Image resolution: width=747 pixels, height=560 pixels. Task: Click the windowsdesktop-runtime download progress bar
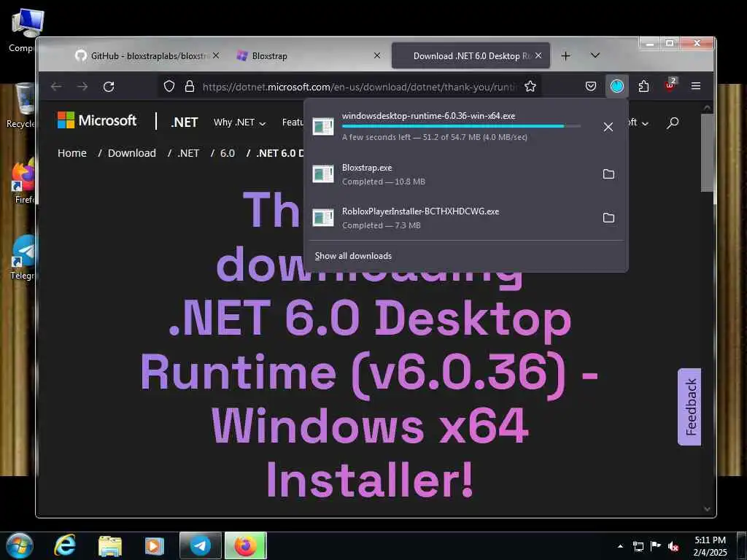[x=461, y=126]
